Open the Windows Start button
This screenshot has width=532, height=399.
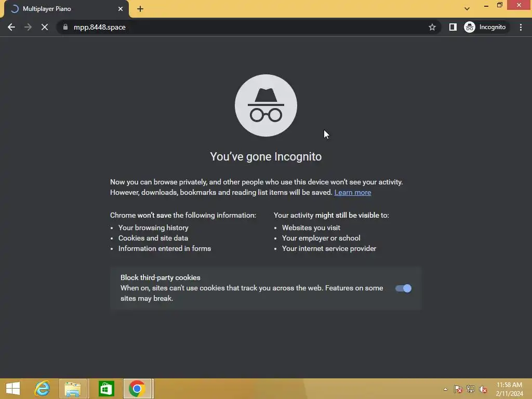[13, 389]
